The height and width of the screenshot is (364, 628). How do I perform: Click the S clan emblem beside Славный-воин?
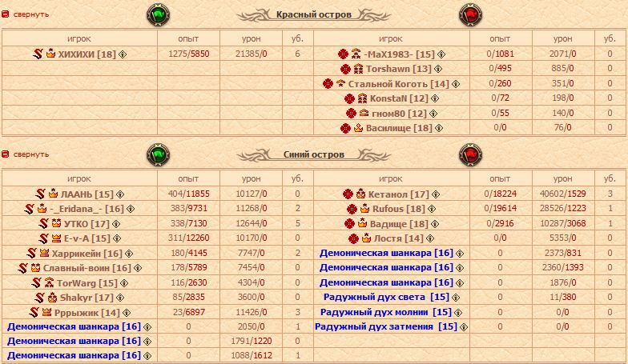click(x=22, y=268)
